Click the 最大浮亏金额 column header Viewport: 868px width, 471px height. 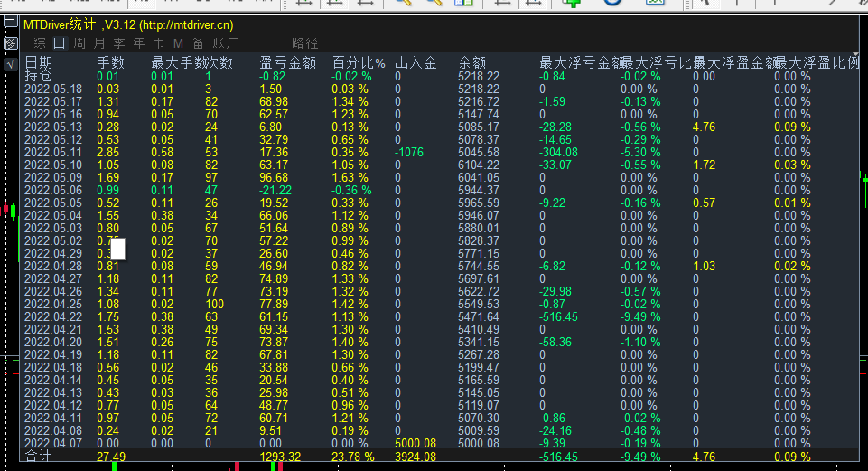point(582,62)
